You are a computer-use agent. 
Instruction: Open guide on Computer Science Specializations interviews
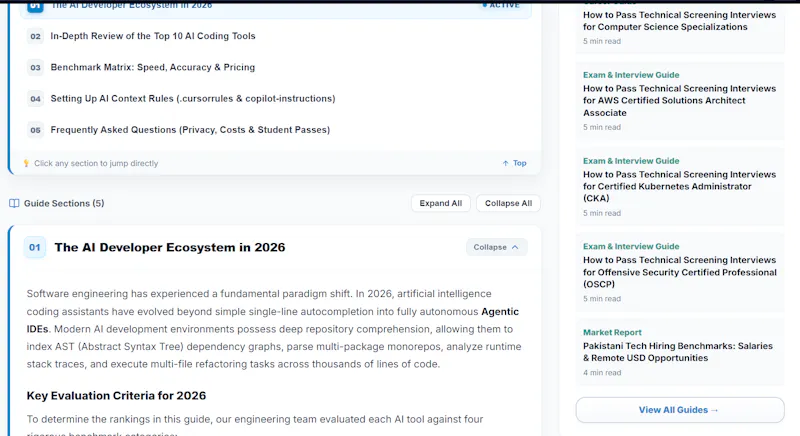pos(679,21)
